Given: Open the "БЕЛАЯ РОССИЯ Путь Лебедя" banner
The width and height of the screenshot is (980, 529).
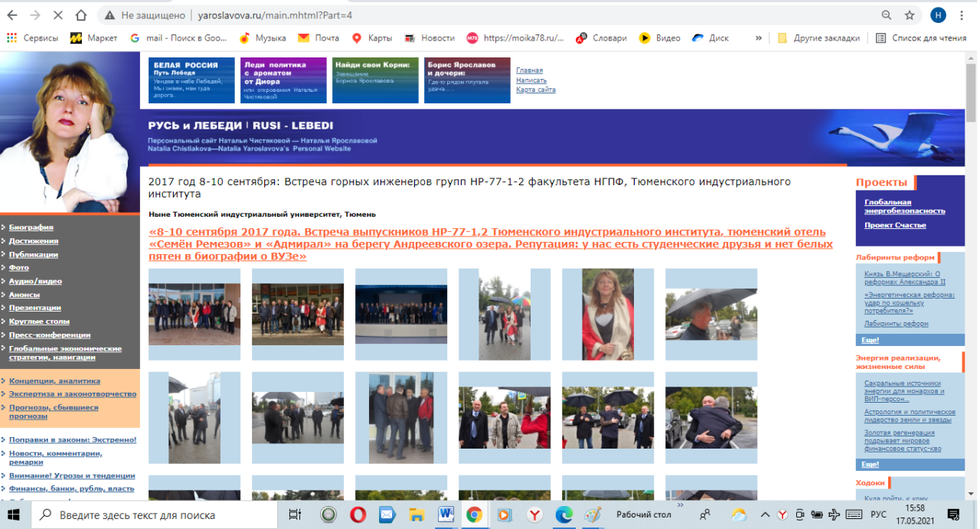Looking at the screenshot, I should pyautogui.click(x=191, y=80).
